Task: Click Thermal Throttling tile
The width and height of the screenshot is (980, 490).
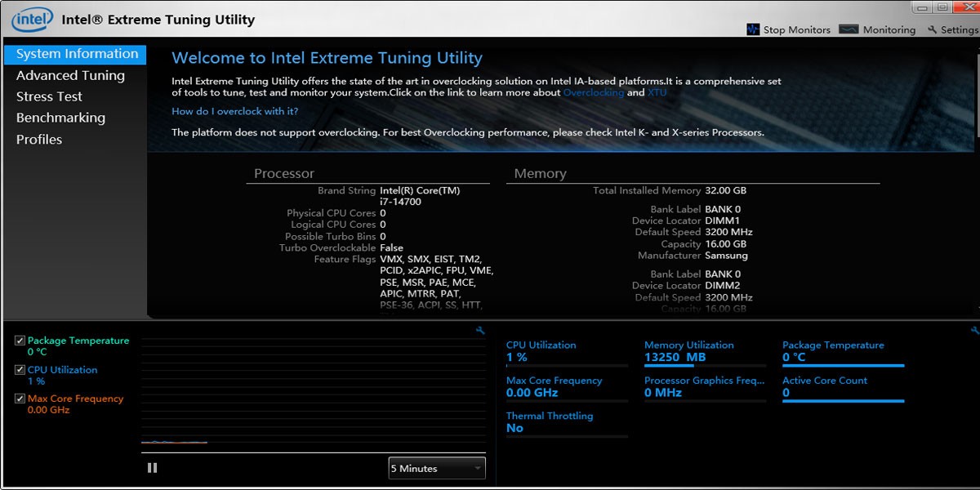Action: coord(567,423)
